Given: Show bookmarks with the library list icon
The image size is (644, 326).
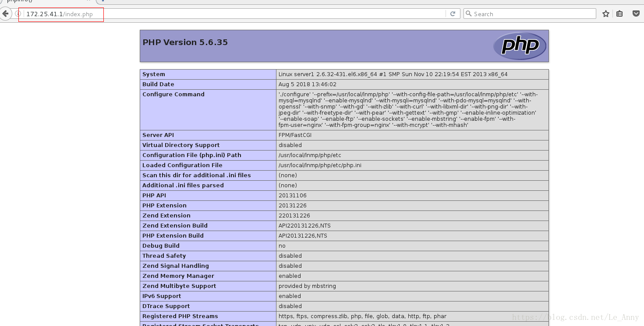Looking at the screenshot, I should coord(619,14).
